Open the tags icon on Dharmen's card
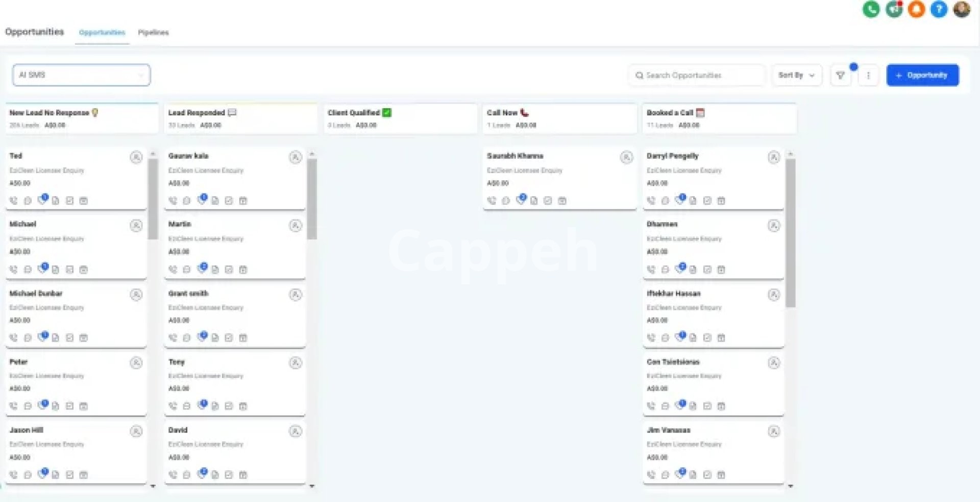Viewport: 980px width, 502px height. tap(679, 269)
